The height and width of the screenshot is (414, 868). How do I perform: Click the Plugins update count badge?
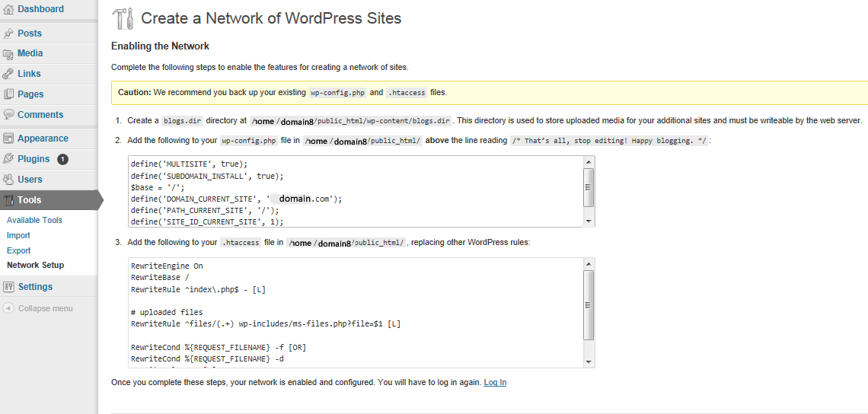62,159
